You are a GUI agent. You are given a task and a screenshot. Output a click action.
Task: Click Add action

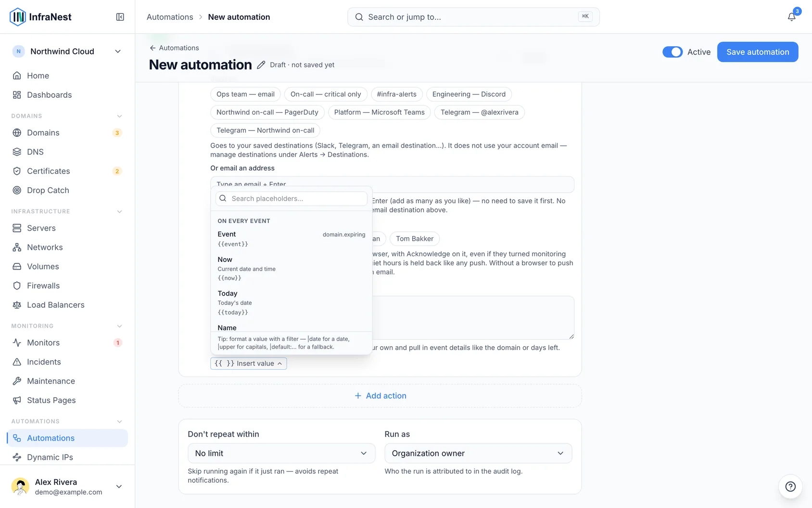pos(380,396)
